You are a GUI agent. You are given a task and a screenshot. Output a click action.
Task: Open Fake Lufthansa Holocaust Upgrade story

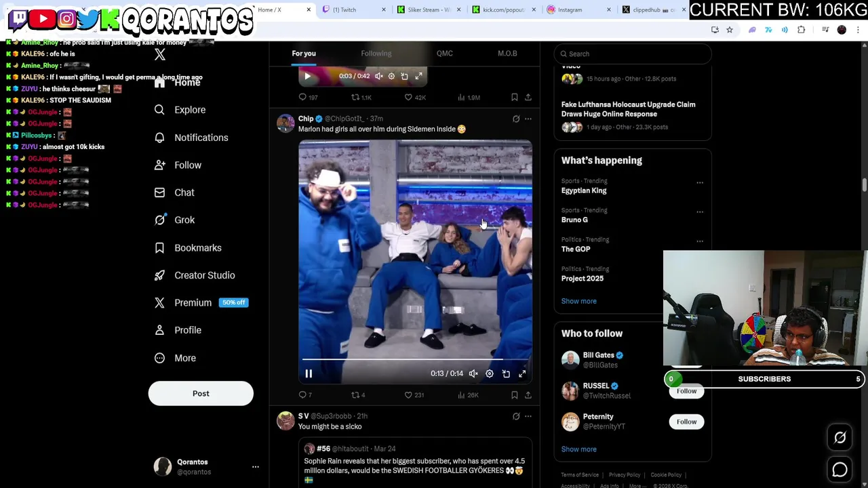629,109
